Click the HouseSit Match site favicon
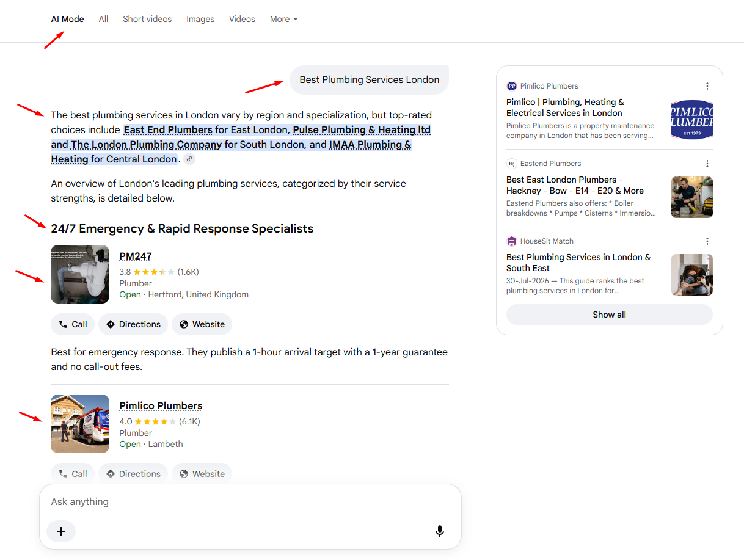Screen dimensions: 744x560 point(512,241)
